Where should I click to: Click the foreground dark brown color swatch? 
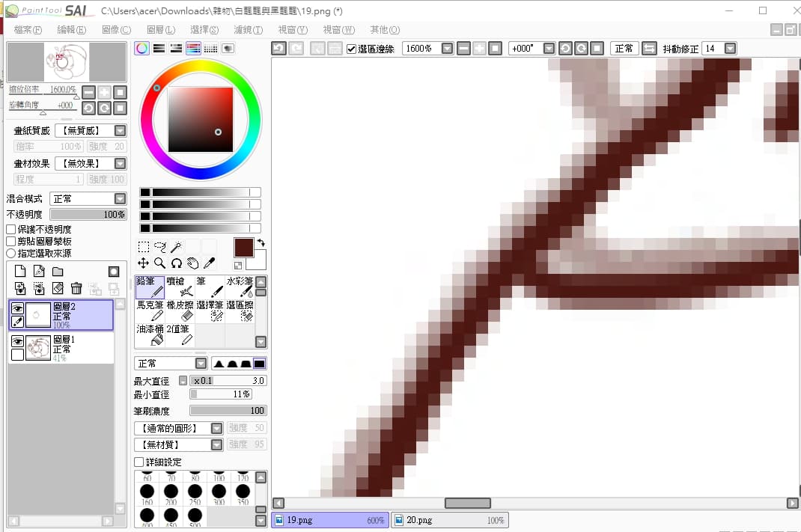click(244, 248)
